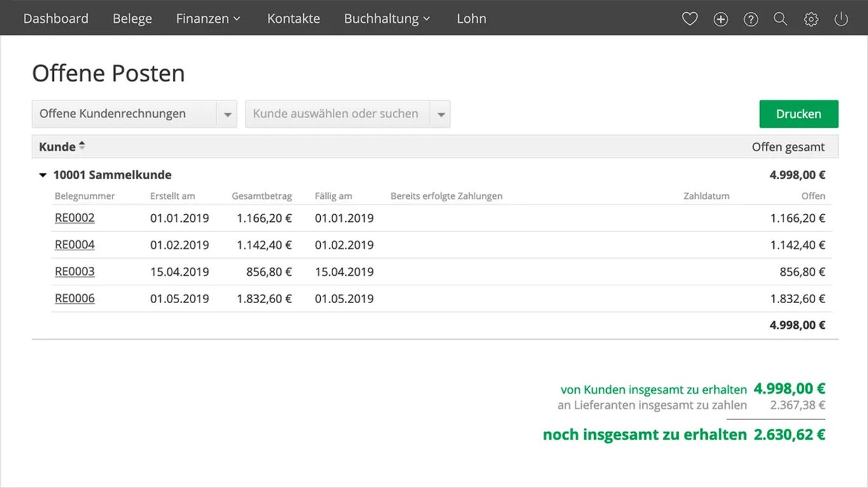Collapse the 10001 Sammelkunde group
Viewport: 868px width, 488px height.
(x=43, y=175)
